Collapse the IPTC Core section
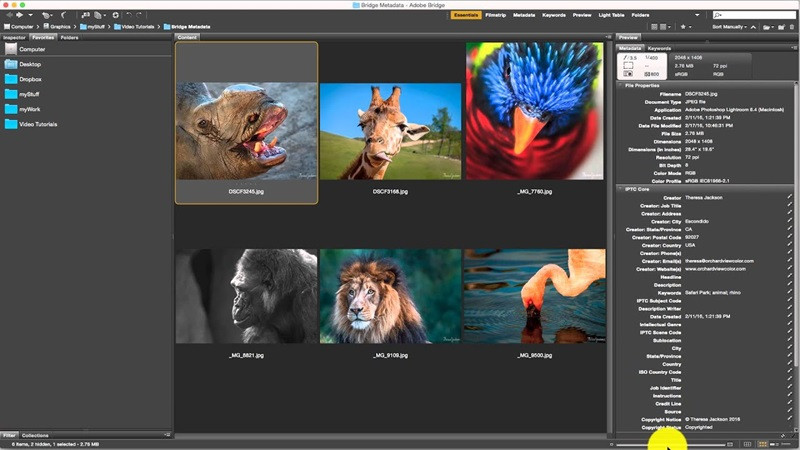Image resolution: width=800 pixels, height=450 pixels. 621,189
